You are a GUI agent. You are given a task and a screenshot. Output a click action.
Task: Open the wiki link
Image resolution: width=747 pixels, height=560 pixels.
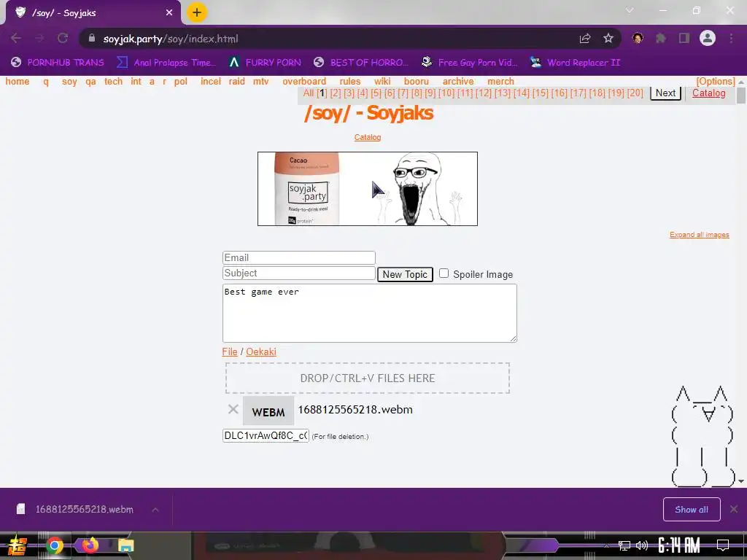382,82
